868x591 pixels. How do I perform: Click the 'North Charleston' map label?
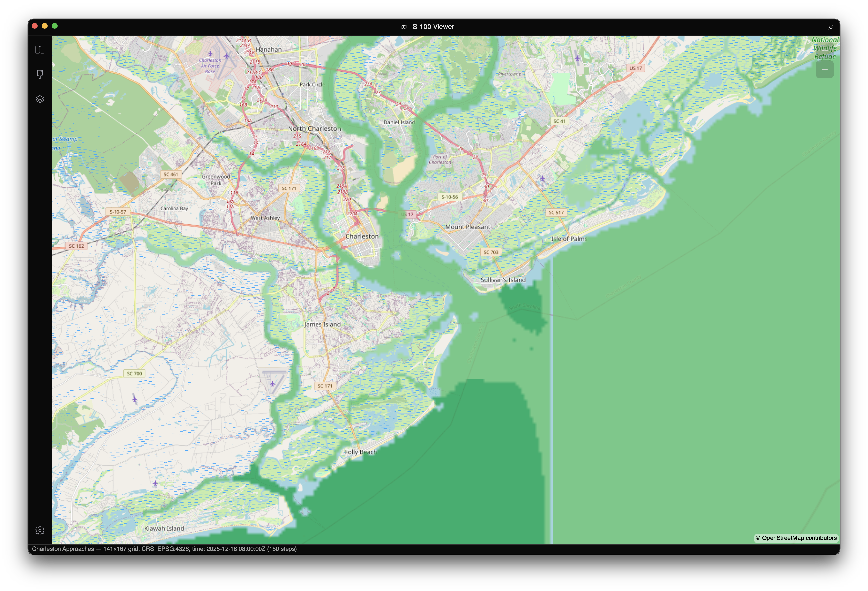click(315, 128)
